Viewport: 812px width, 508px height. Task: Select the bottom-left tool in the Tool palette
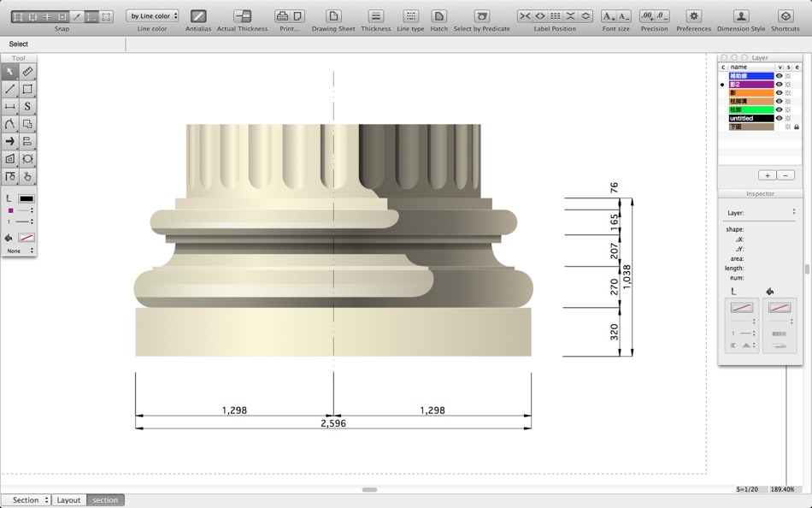[x=10, y=177]
